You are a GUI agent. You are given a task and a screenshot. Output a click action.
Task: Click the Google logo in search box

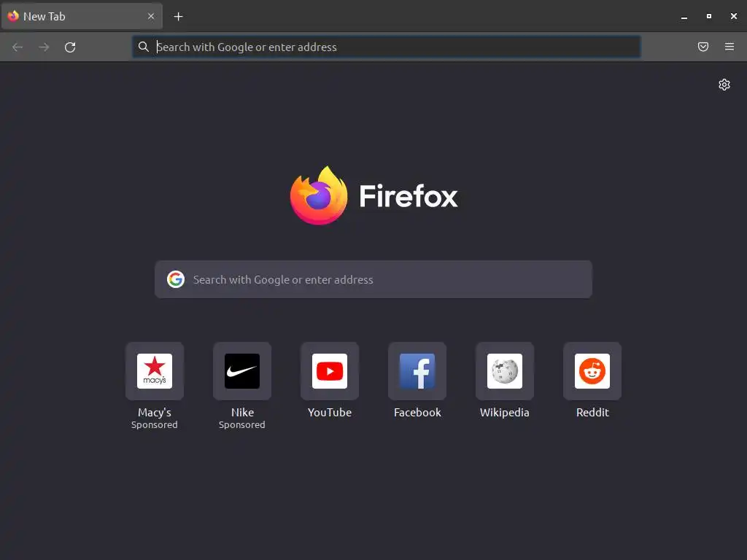click(x=176, y=279)
